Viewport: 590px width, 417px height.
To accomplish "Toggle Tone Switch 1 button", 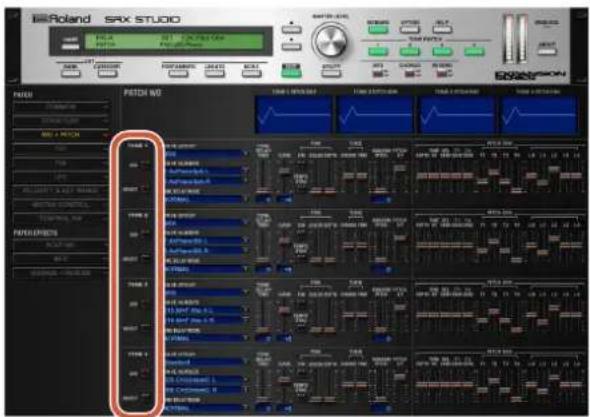I will (378, 51).
